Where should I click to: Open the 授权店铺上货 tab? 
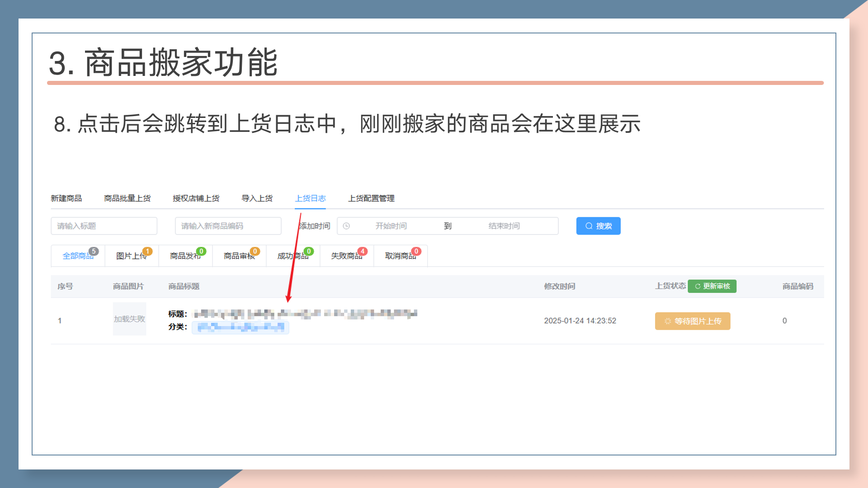(x=196, y=198)
